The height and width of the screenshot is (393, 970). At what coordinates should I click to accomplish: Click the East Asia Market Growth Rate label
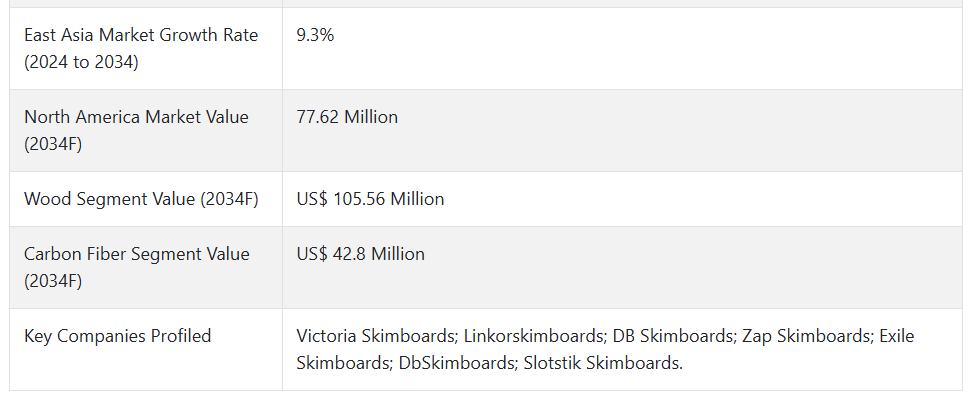141,48
